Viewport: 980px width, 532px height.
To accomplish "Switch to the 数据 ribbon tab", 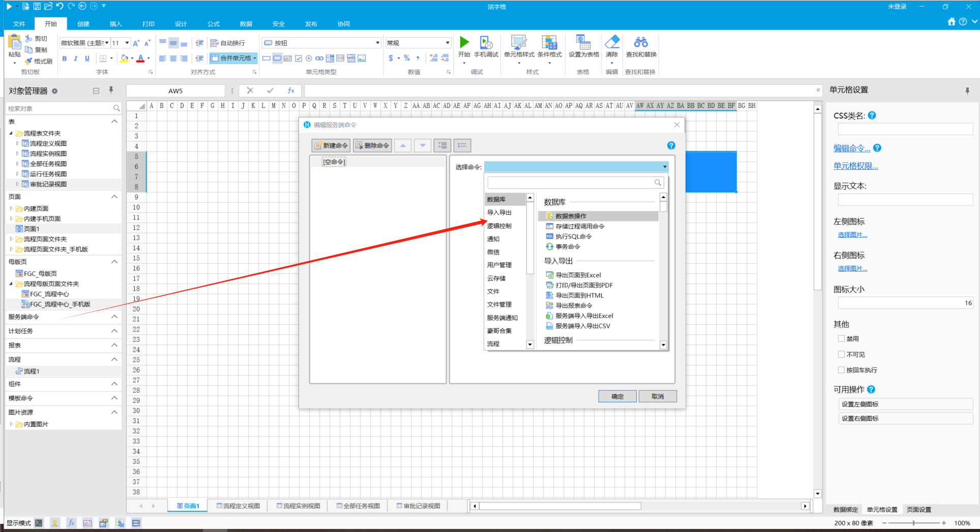I will click(246, 24).
